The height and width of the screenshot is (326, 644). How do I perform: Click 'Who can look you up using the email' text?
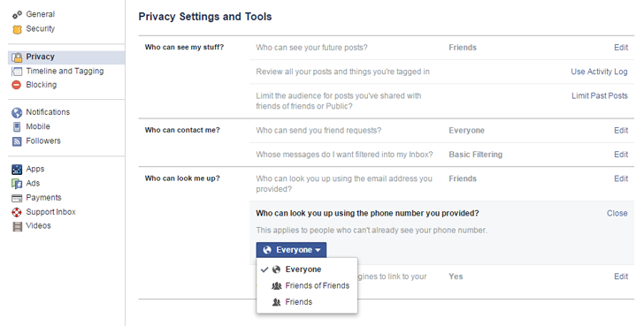point(344,184)
